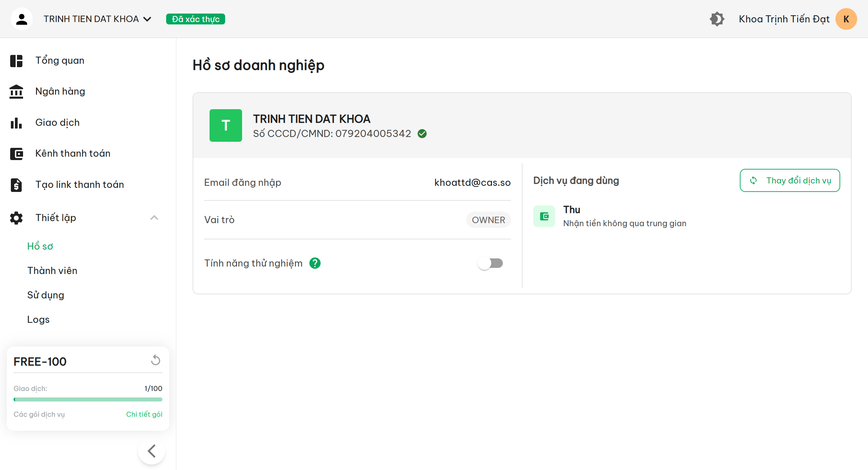Image resolution: width=868 pixels, height=470 pixels.
Task: Collapse the Thiết lập submenu chevron
Action: (x=154, y=218)
